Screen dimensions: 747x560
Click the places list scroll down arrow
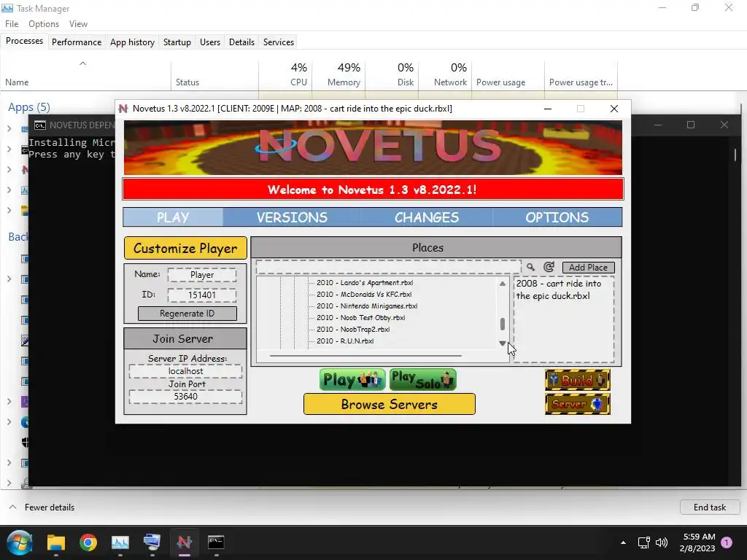pos(502,343)
